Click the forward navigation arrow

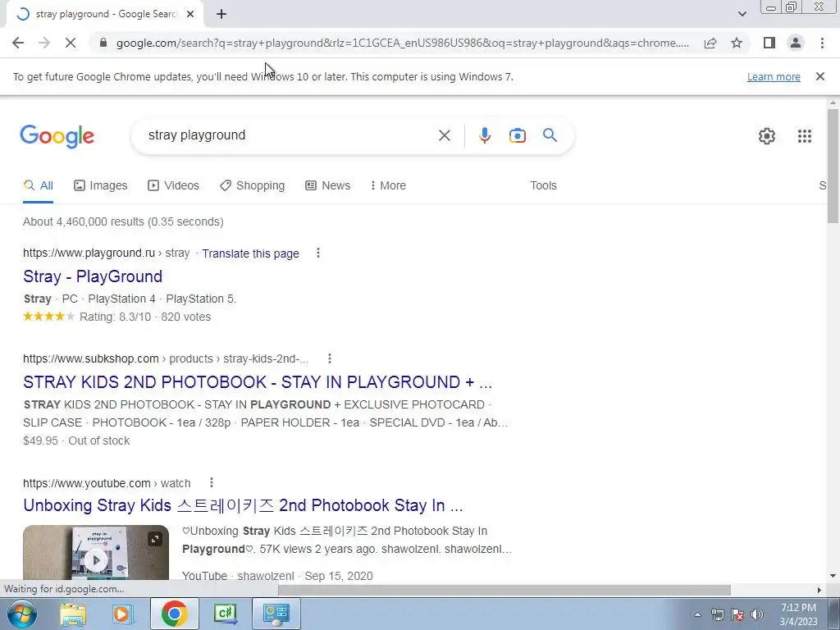tap(44, 43)
